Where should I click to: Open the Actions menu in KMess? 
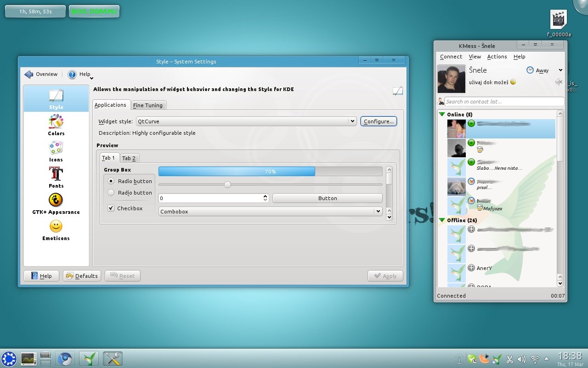497,57
